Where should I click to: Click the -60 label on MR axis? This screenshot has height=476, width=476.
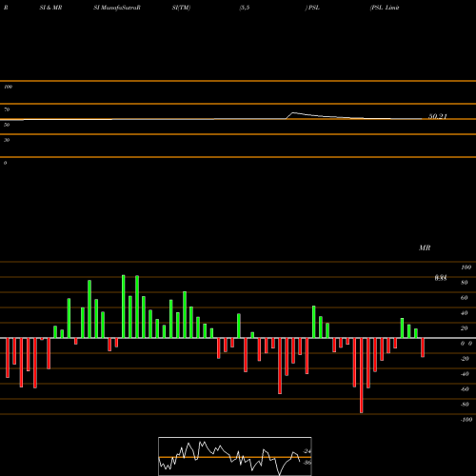465,389
